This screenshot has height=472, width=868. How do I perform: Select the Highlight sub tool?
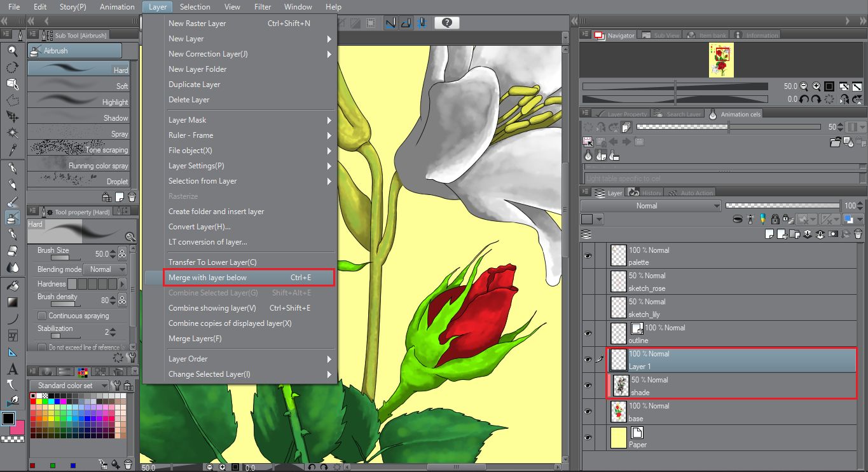point(79,100)
